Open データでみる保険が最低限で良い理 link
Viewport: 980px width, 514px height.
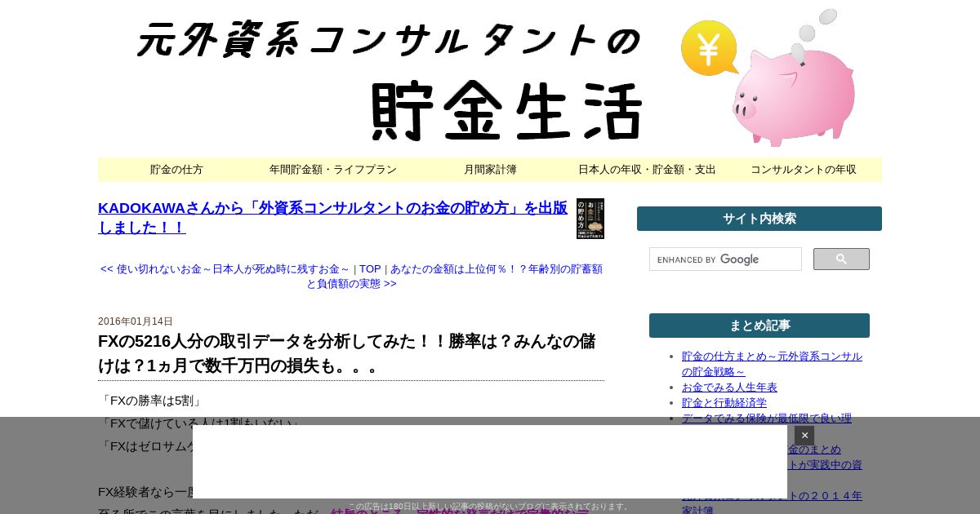[x=767, y=419]
